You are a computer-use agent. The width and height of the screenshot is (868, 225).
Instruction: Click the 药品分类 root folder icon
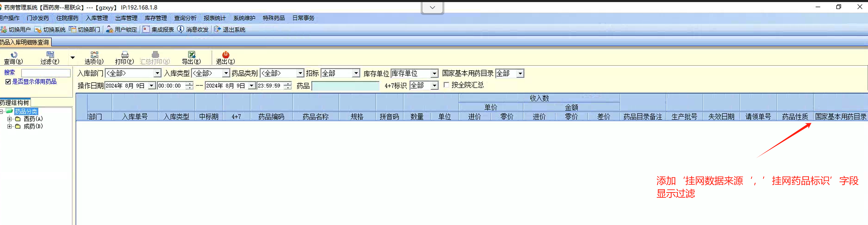tap(9, 111)
